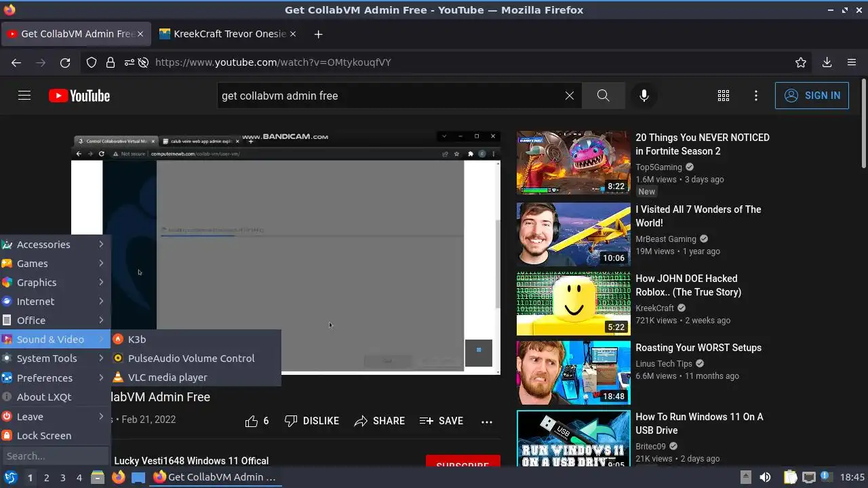868x488 pixels.
Task: Click the show desktop panel icon
Action: click(x=138, y=477)
